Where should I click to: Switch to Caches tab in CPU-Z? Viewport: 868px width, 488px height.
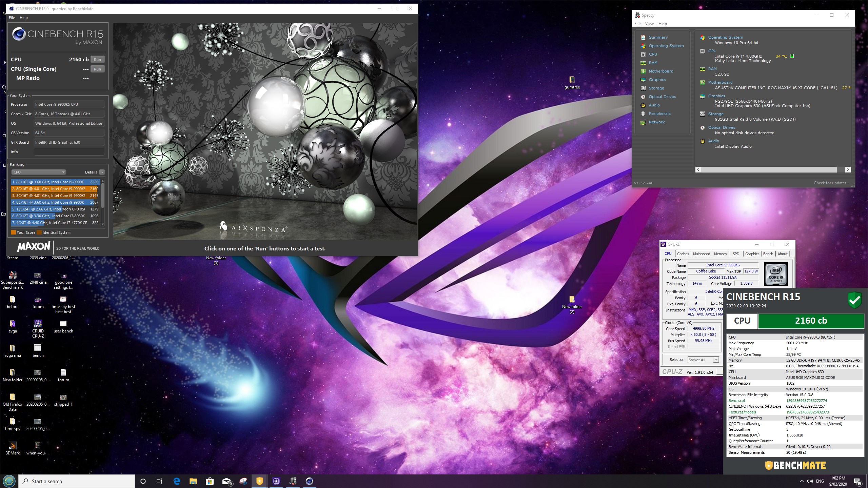click(x=683, y=254)
